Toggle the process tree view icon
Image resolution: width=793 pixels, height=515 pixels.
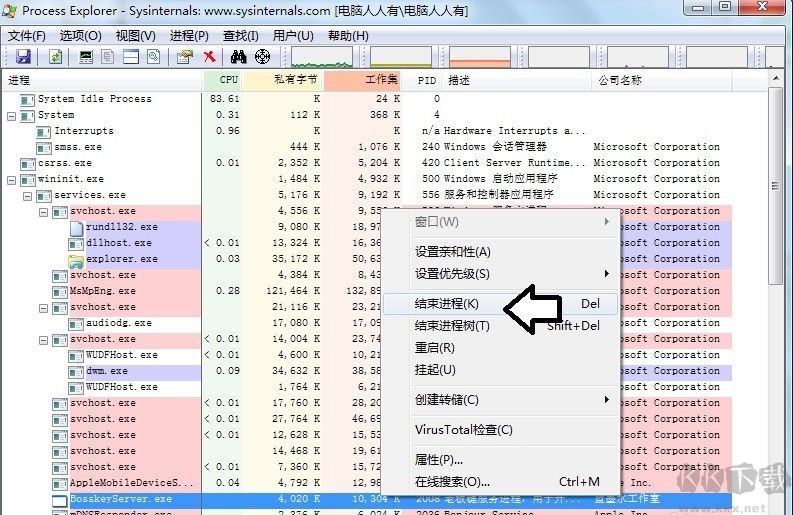coord(107,57)
